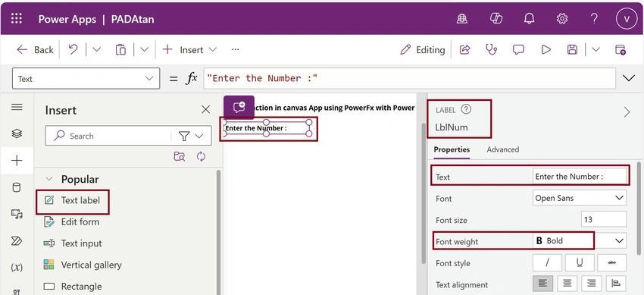
Task: Switch to the Properties tab
Action: (452, 149)
